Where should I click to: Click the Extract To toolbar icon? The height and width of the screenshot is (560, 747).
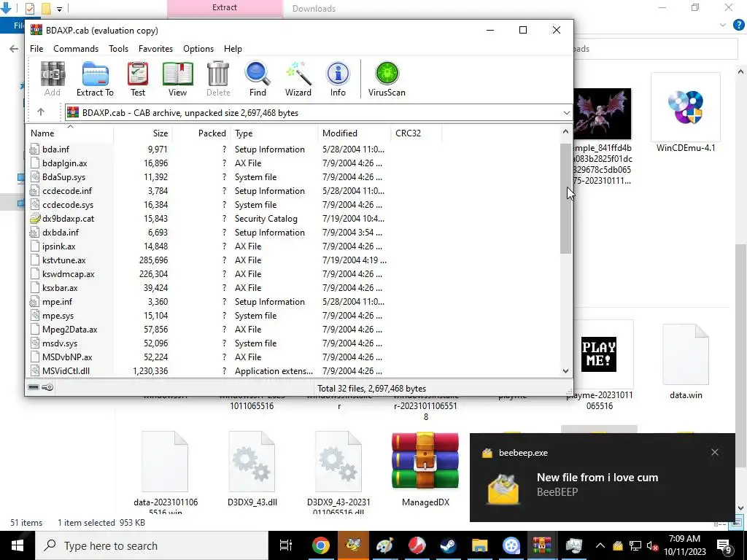(96, 79)
